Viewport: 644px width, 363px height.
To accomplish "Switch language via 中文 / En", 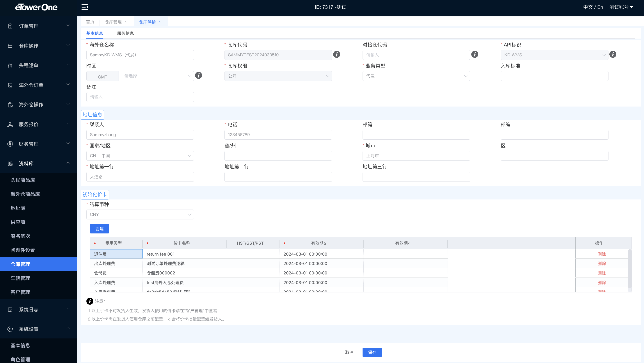I will (593, 7).
